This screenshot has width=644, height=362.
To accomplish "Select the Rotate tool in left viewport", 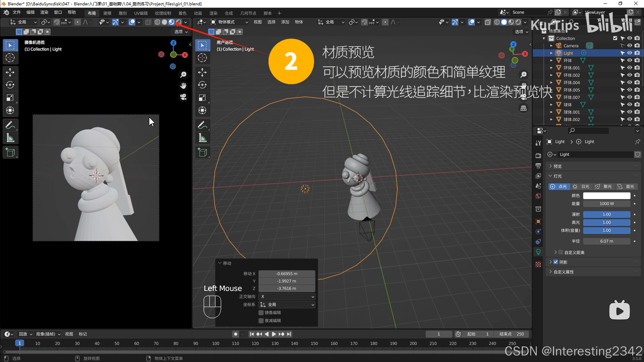I will point(10,85).
